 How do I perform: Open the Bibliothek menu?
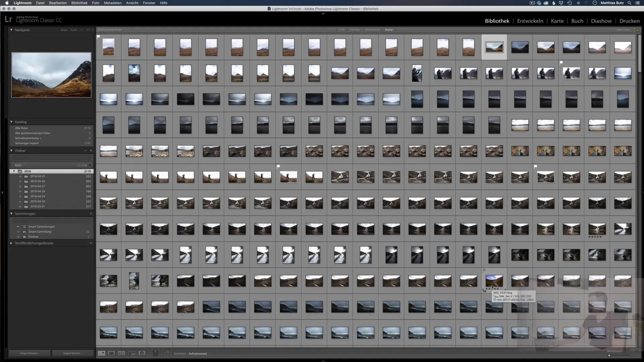pos(79,3)
